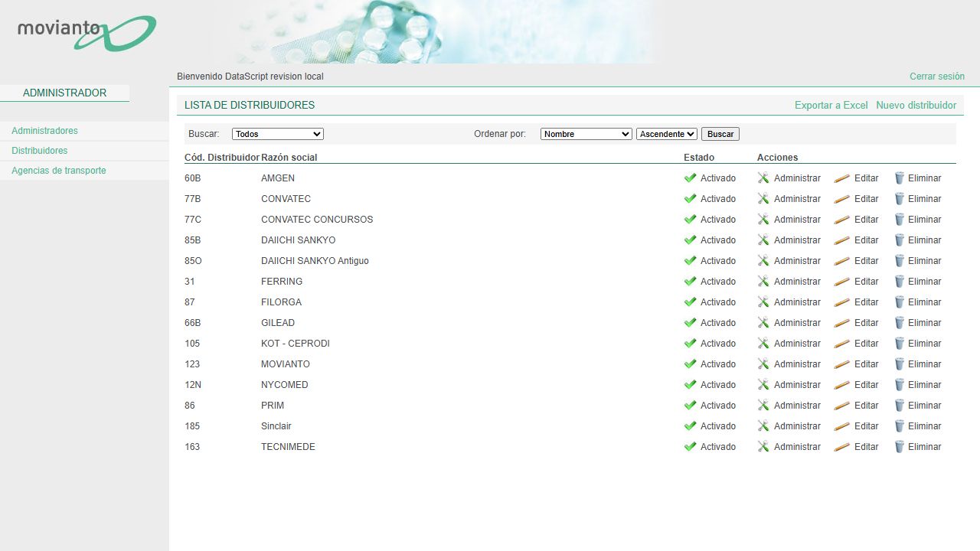Click Administrar link for FILORGA
The image size is (980, 551).
797,302
